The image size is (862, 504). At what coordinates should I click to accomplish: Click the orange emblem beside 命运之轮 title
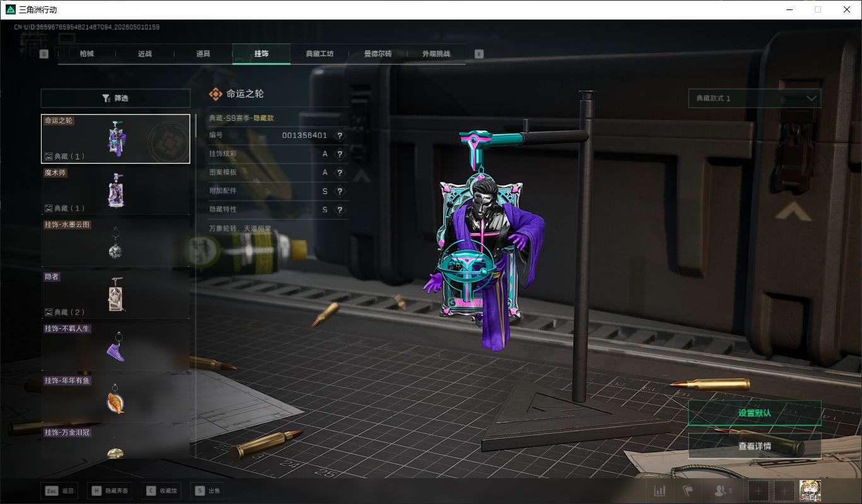click(x=215, y=94)
